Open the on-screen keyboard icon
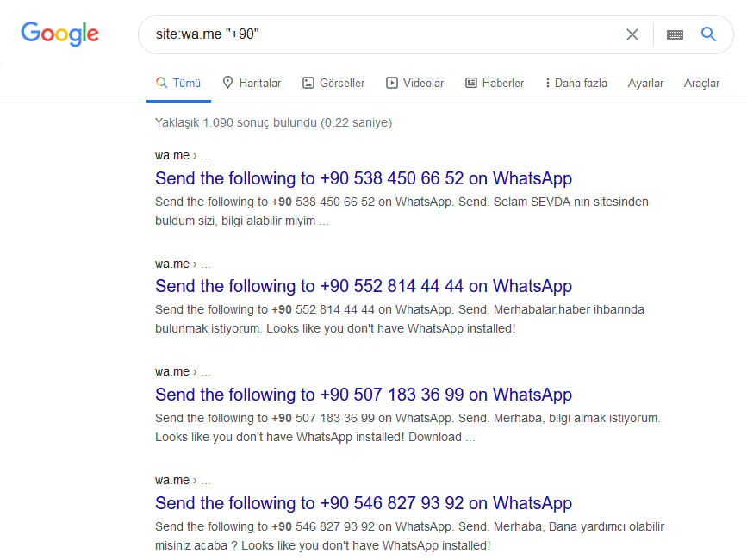The height and width of the screenshot is (560, 747). 675,34
